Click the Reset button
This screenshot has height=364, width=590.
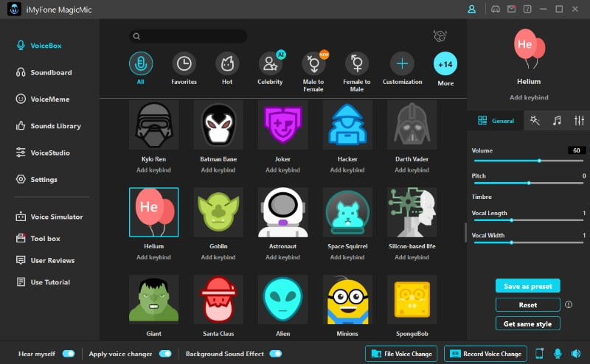click(528, 305)
